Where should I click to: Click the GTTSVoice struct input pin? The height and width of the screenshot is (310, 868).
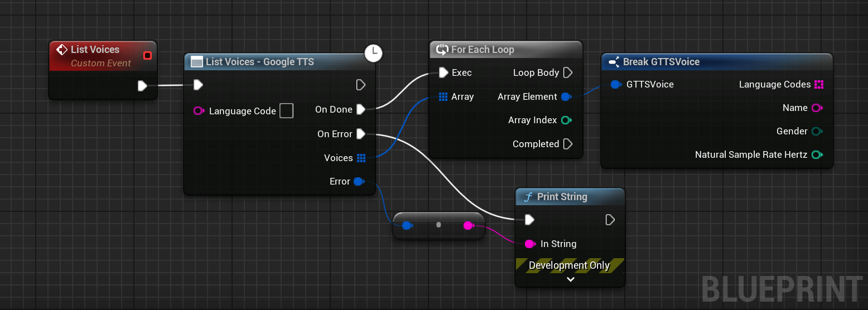[x=616, y=85]
